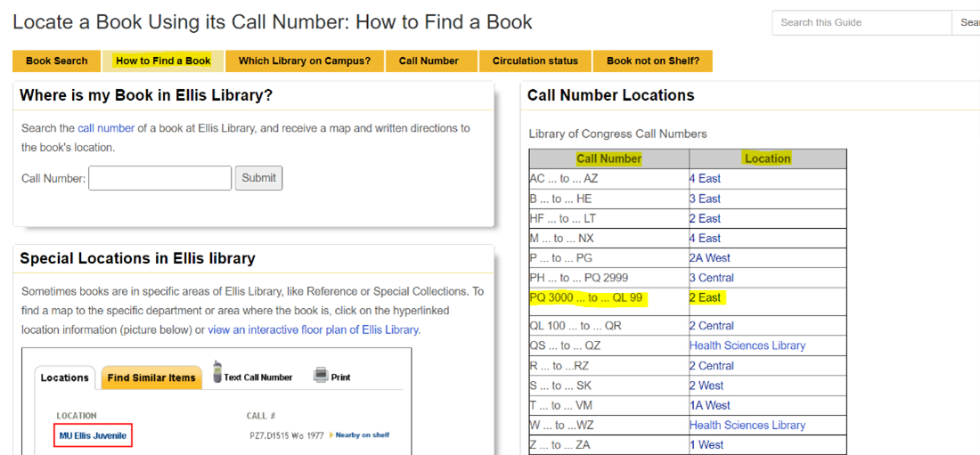
Task: Open the Book Search tab
Action: (x=57, y=61)
